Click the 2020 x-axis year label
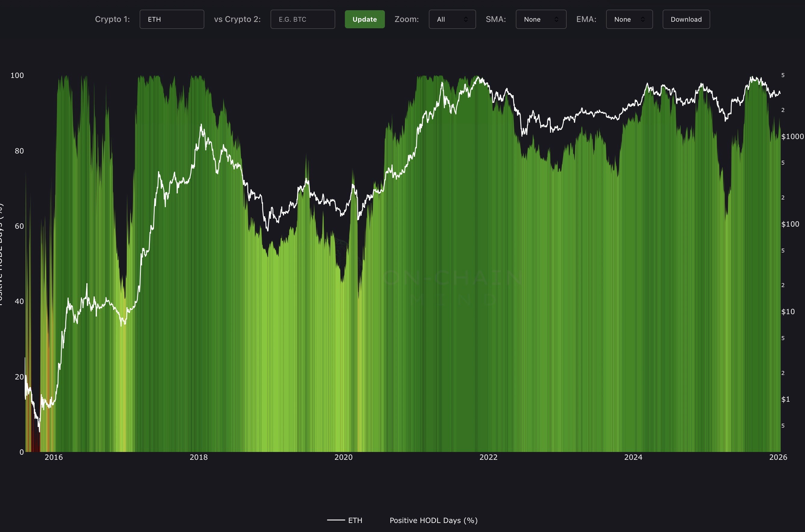This screenshot has height=532, width=805. (x=343, y=457)
